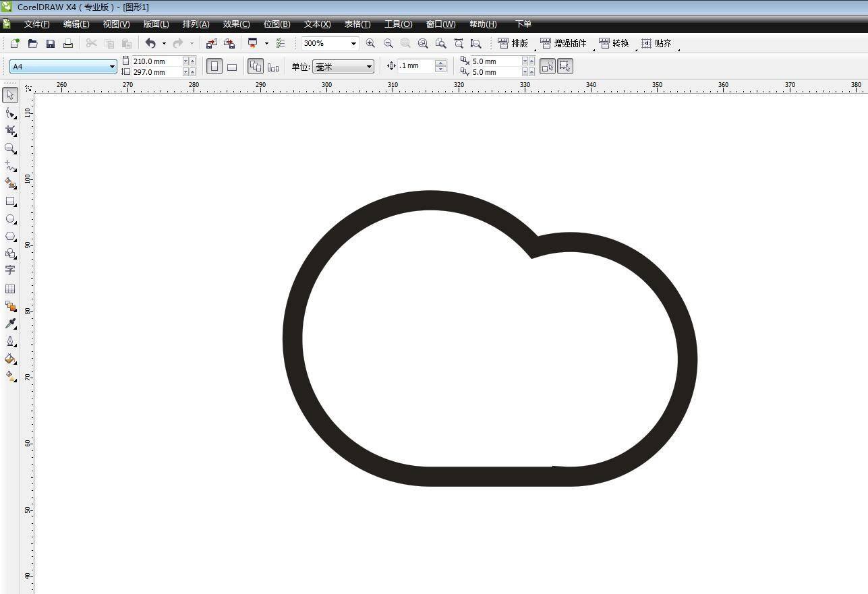Select the Pick (arrow) tool
Screen dimensions: 868x594
tap(10, 95)
